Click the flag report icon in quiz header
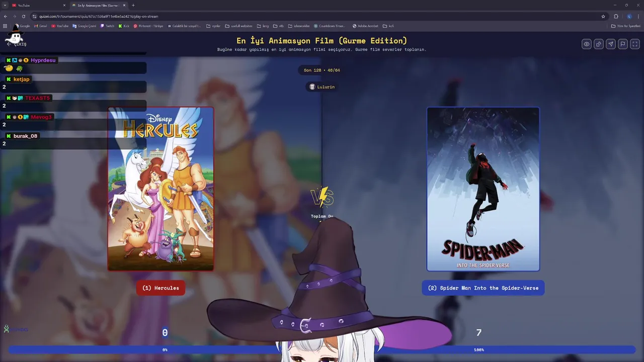This screenshot has width=644, height=362. [x=623, y=44]
